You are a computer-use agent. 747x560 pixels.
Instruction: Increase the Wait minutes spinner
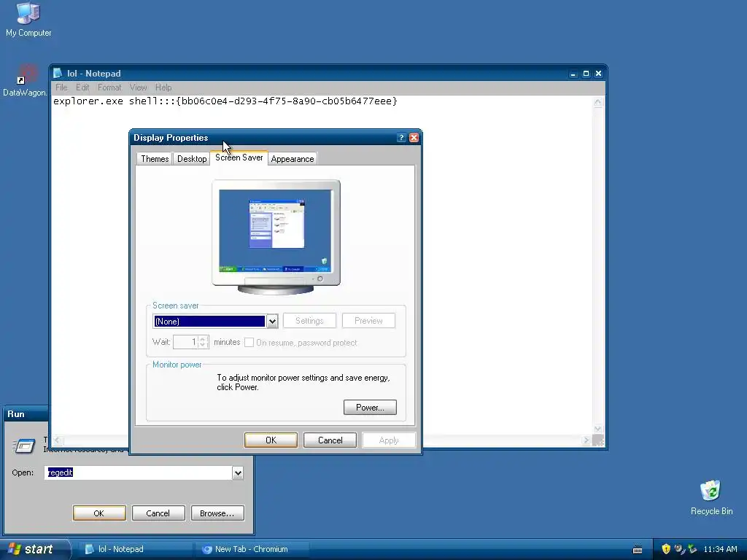click(203, 339)
